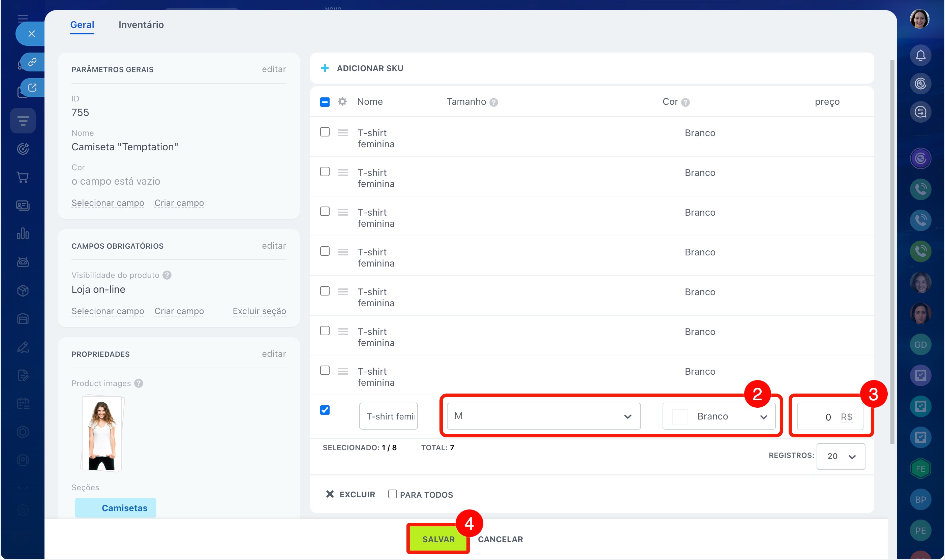Enable the Para todos checkbox

393,494
